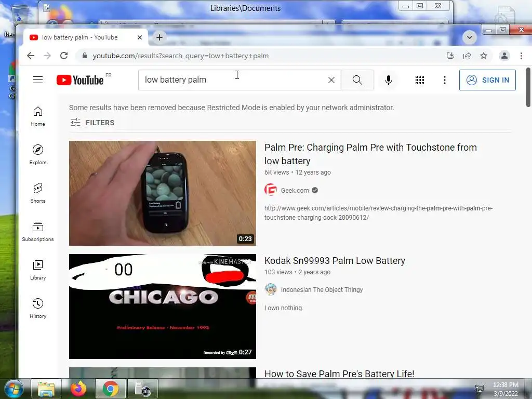This screenshot has height=399, width=532.
Task: Open File Explorer from the taskbar
Action: click(46, 389)
